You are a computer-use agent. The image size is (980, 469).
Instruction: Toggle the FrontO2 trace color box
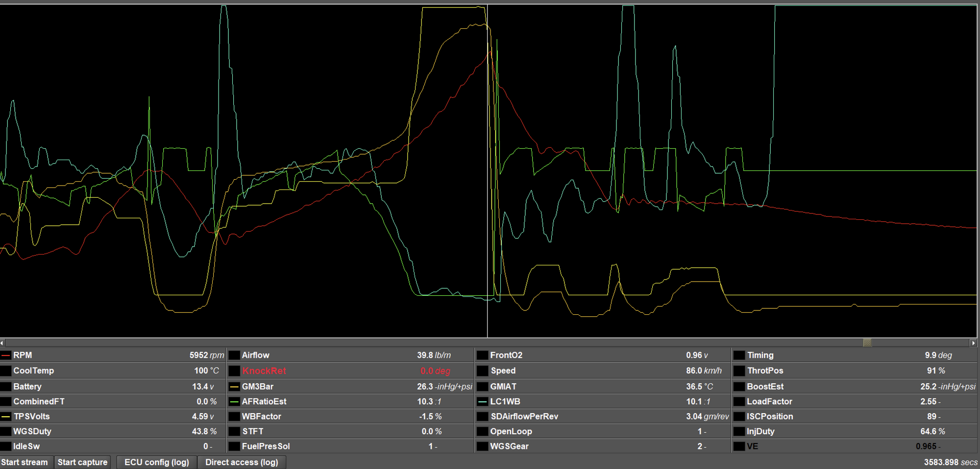coord(483,355)
